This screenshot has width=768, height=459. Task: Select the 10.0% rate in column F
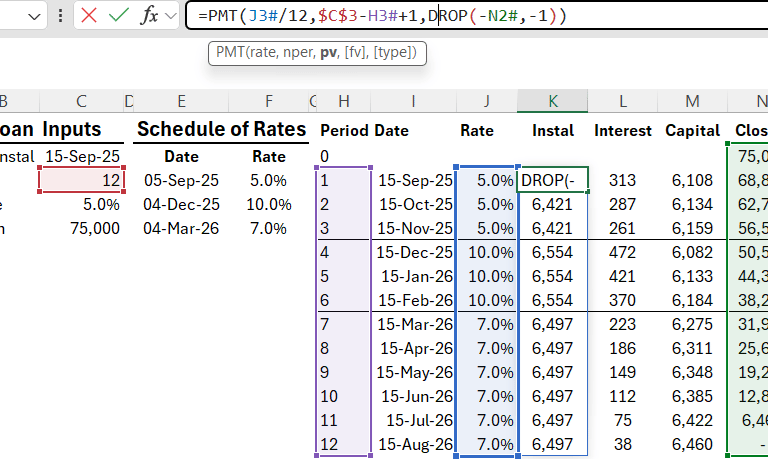coord(268,204)
